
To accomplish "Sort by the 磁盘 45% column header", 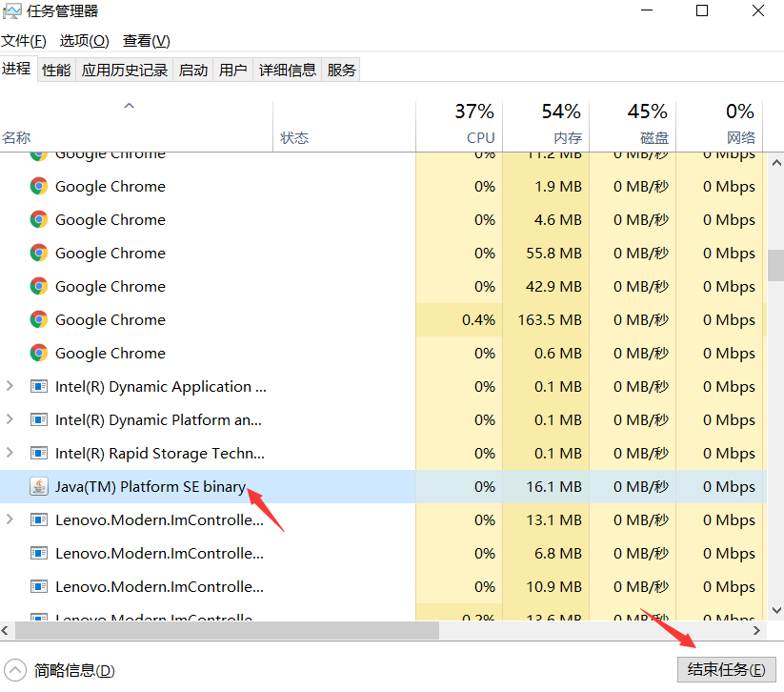I will [633, 127].
